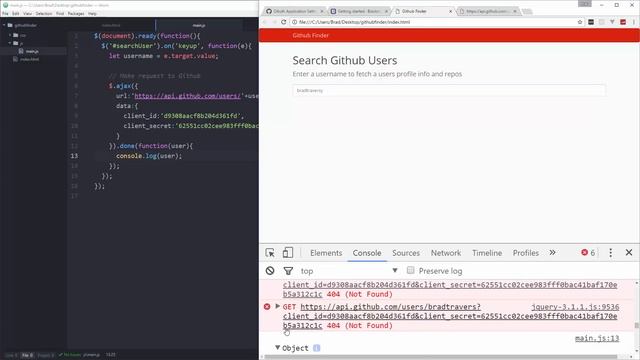
Task: Toggle the Preserve log checkbox
Action: 411,270
